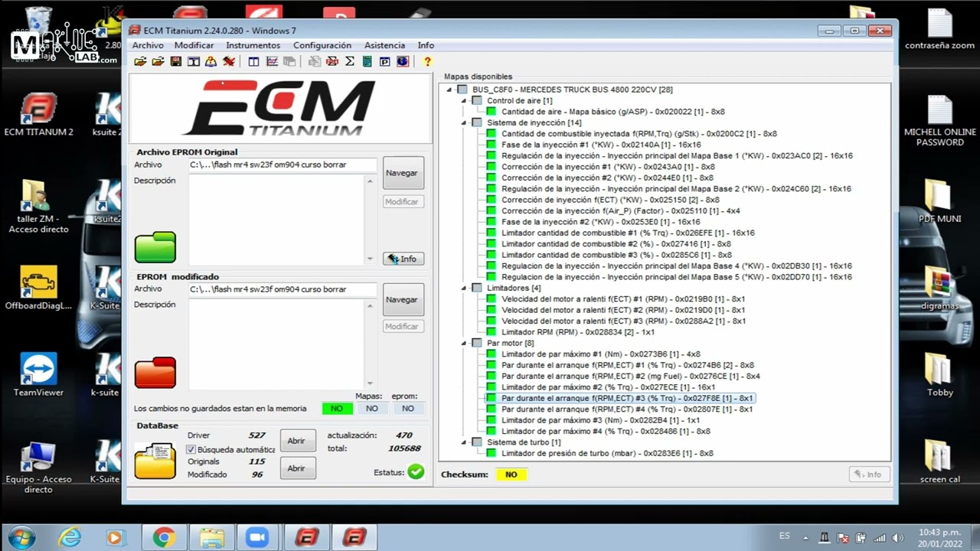Click the red modified EPROM folder icon
Viewport: 980px width, 551px height.
click(155, 373)
